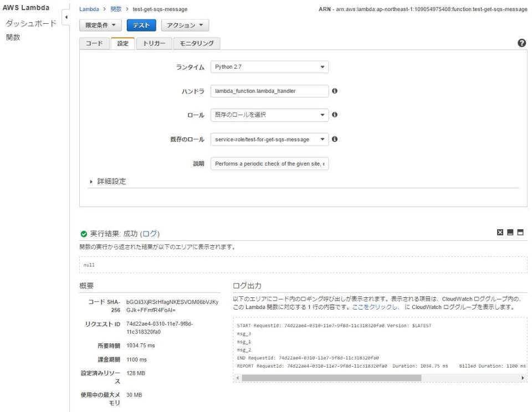Click the ログ出力 section heading
This screenshot has width=532, height=412.
(247, 286)
